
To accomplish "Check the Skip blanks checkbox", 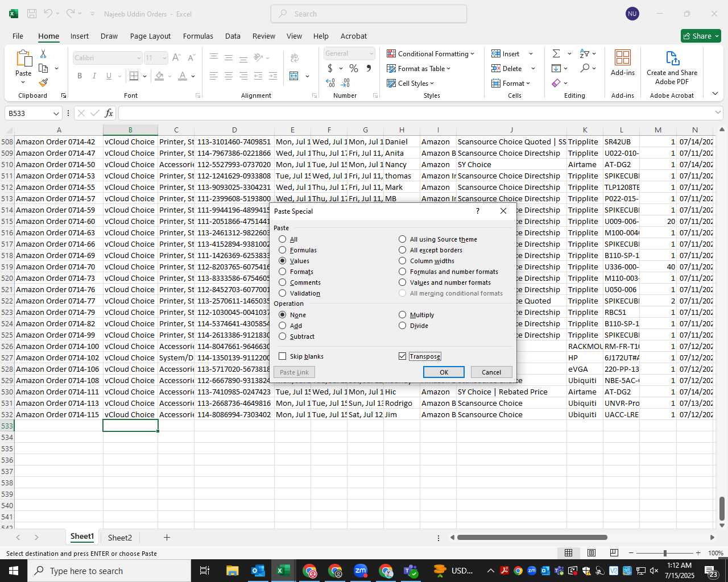I will point(282,356).
